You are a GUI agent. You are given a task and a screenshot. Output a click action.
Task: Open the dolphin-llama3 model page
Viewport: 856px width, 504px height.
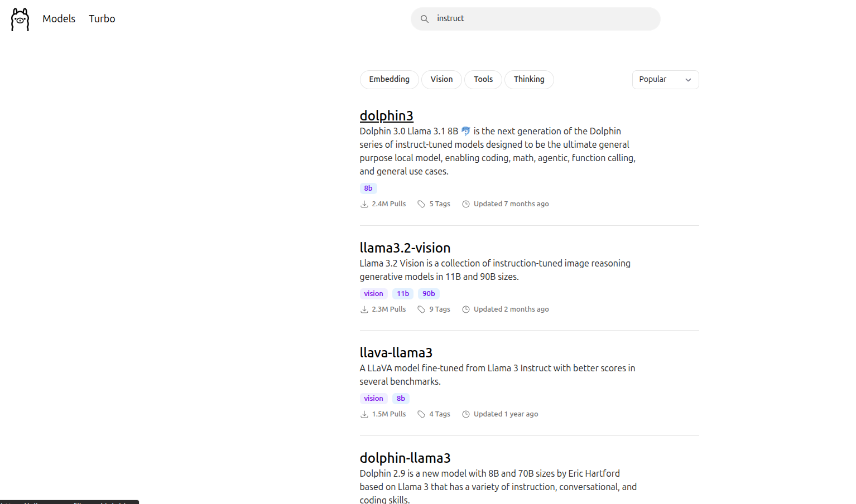pos(405,458)
